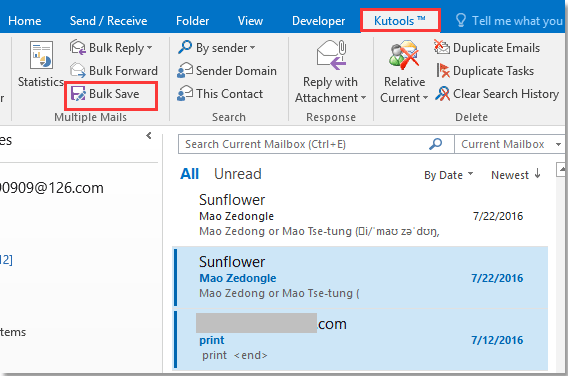Clear Search History
Viewport: 568px width, 376px height.
click(497, 94)
